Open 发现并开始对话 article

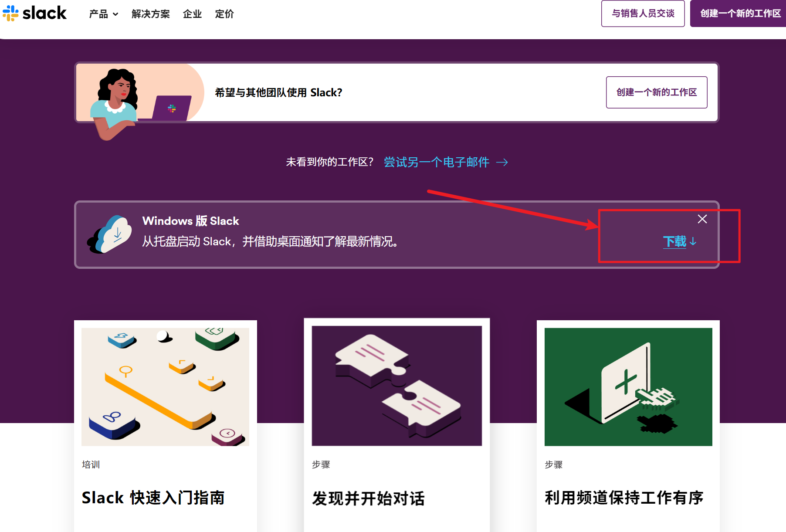[368, 498]
